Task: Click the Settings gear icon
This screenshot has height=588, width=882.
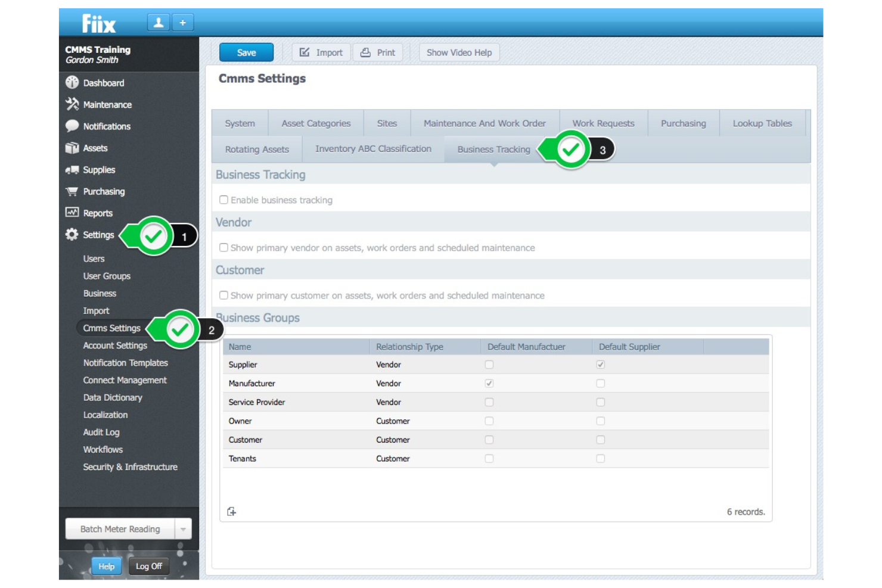Action: [72, 235]
